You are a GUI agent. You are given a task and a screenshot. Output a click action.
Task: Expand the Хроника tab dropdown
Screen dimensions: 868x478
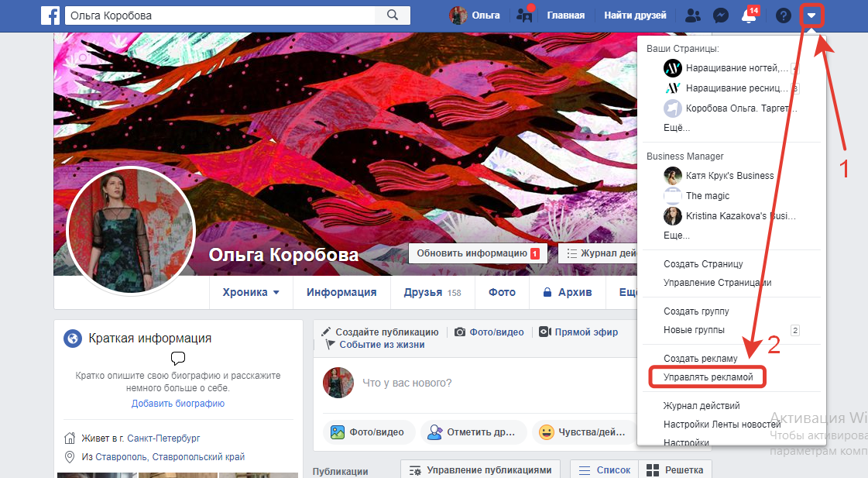pyautogui.click(x=251, y=292)
